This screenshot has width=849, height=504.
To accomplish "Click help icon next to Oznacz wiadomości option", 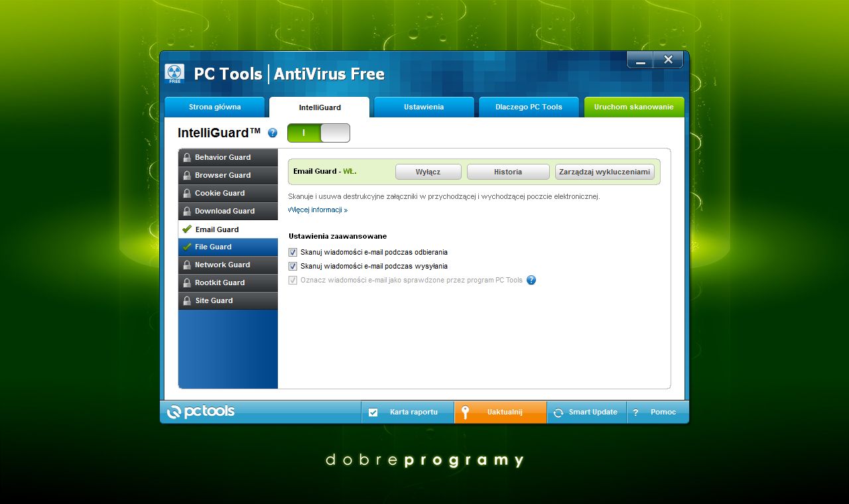I will tap(531, 280).
